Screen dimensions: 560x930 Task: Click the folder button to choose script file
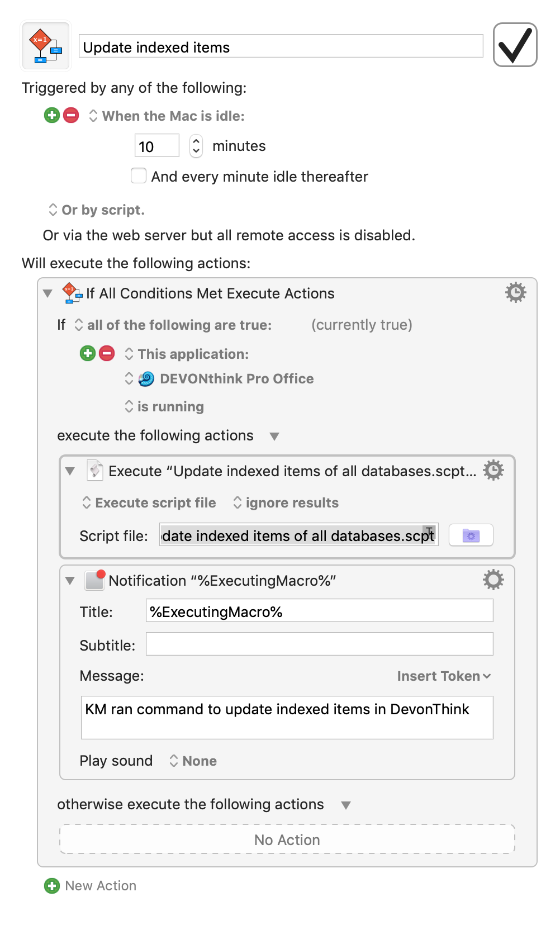pyautogui.click(x=471, y=535)
